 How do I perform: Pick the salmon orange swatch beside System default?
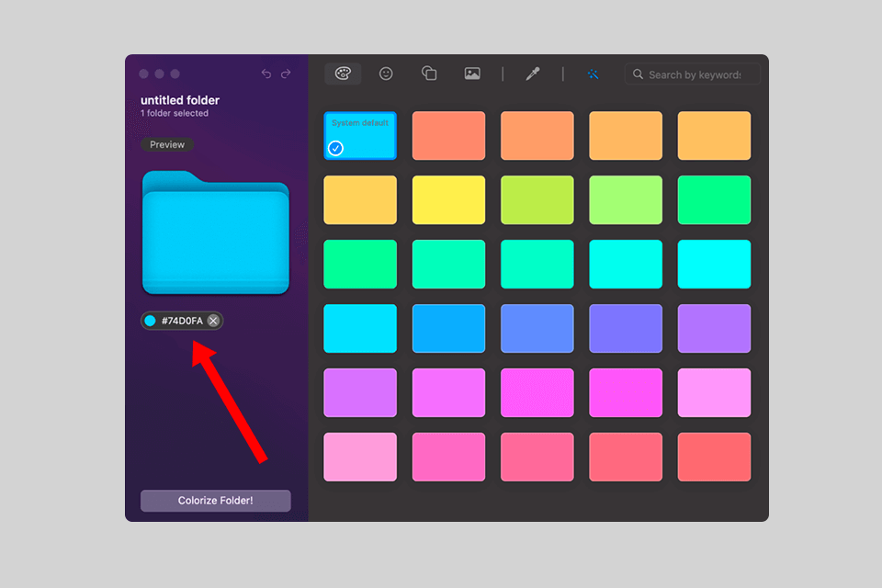tap(448, 136)
